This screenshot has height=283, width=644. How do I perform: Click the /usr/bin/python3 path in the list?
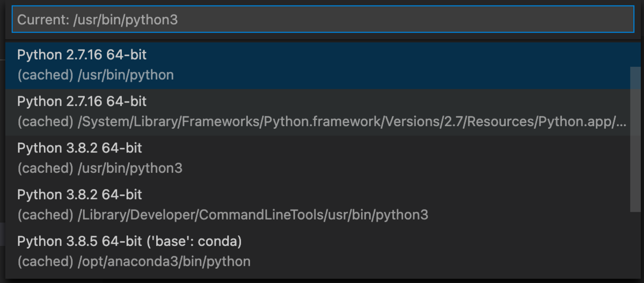point(130,169)
